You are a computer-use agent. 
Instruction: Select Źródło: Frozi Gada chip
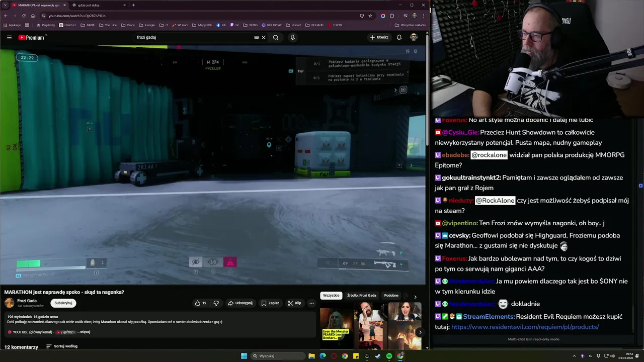pos(362,296)
